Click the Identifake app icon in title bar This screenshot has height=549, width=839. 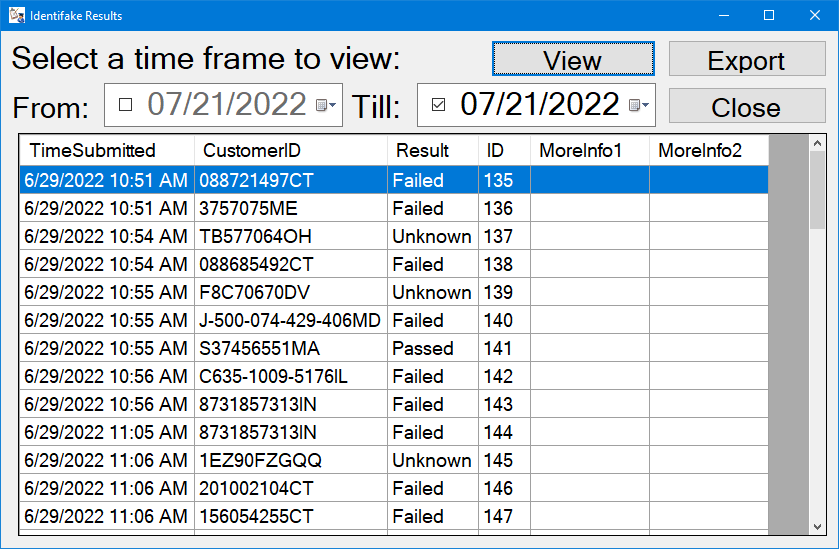(x=17, y=15)
